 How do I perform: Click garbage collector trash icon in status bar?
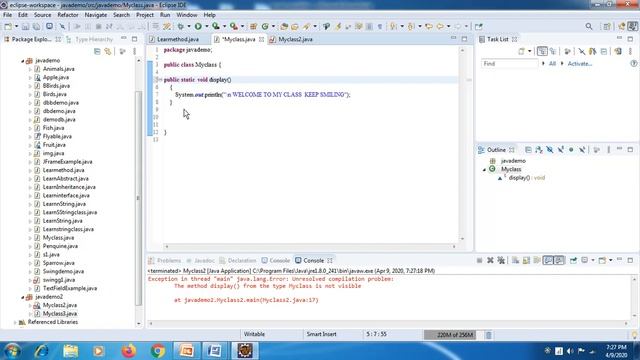489,335
